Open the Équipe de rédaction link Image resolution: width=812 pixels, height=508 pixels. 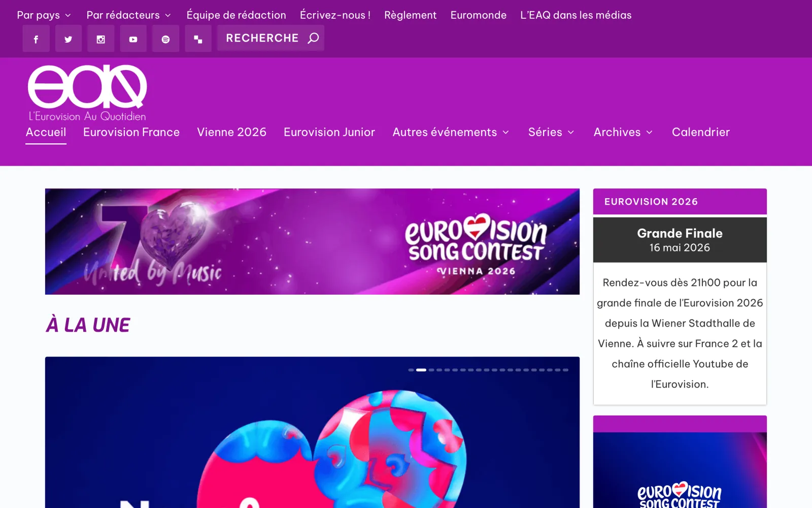(236, 15)
